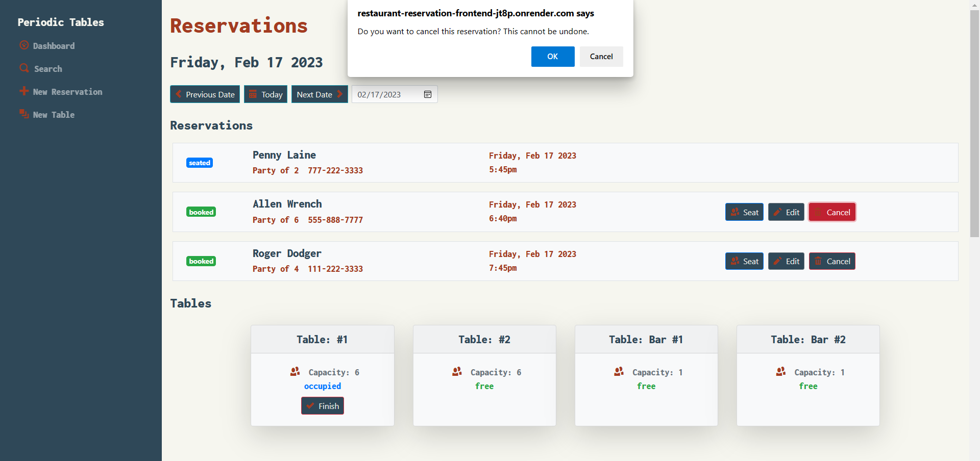
Task: Click the people icon beside Table #2 capacity
Action: (x=457, y=372)
